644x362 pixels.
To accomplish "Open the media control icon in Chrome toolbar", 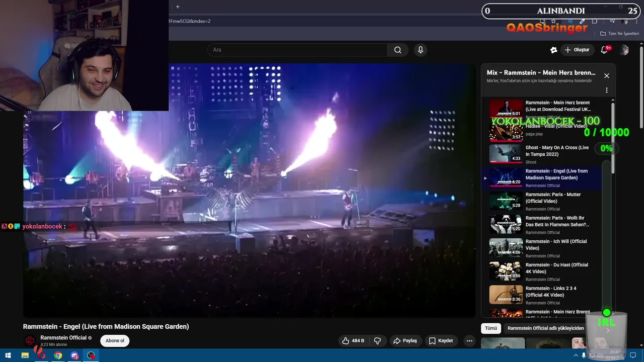I will click(x=613, y=21).
